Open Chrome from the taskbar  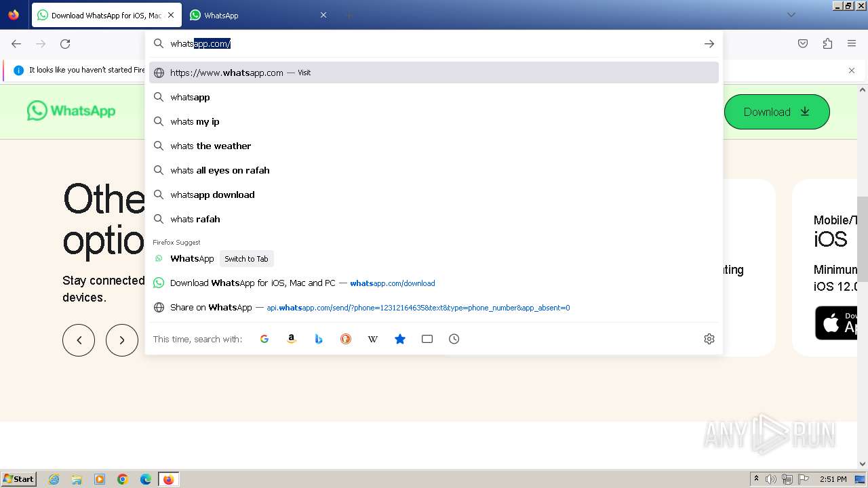[x=123, y=479]
